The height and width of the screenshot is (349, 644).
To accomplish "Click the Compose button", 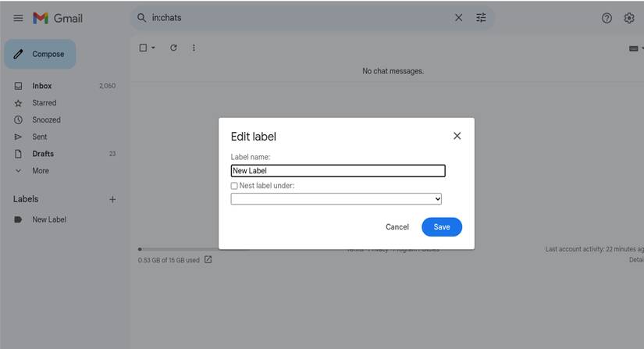I will pos(41,54).
